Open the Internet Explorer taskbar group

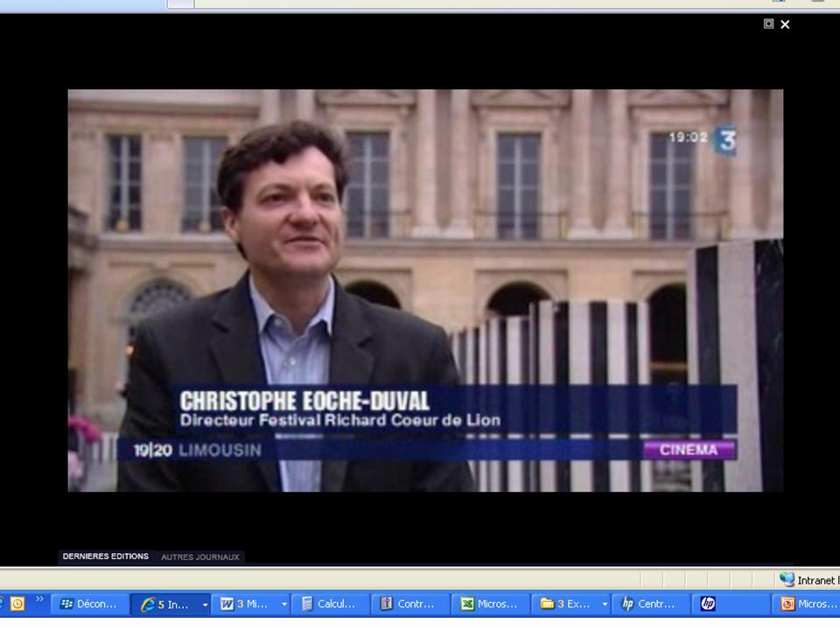click(164, 604)
